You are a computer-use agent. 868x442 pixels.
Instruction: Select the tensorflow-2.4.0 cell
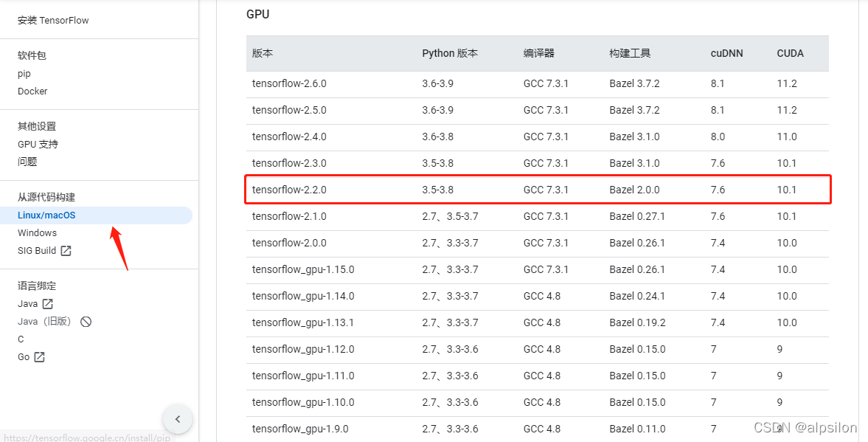(x=289, y=137)
